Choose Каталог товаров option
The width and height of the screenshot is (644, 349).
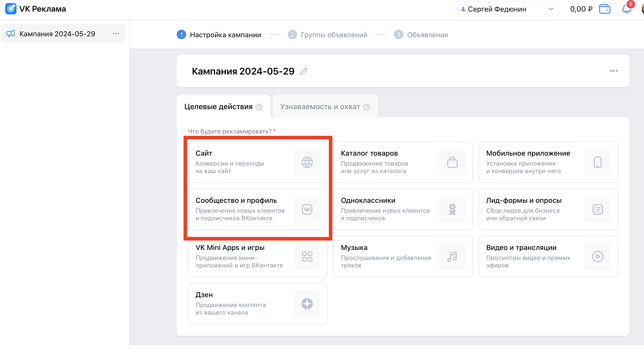[403, 162]
